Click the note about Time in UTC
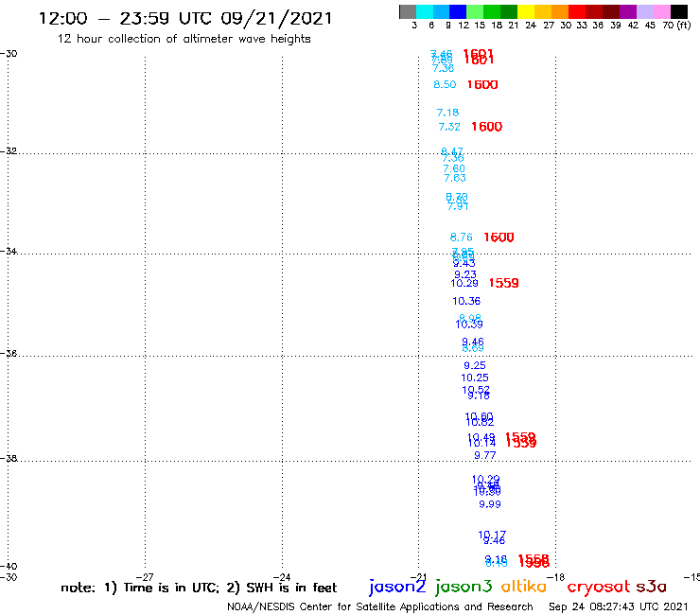Image resolution: width=700 pixels, height=615 pixels. pos(199,588)
